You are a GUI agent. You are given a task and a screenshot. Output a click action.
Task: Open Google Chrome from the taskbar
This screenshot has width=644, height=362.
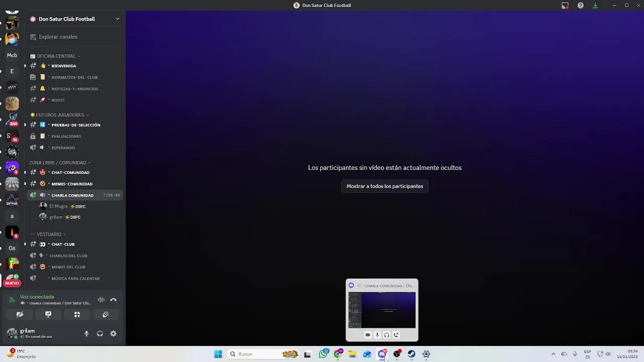click(338, 354)
